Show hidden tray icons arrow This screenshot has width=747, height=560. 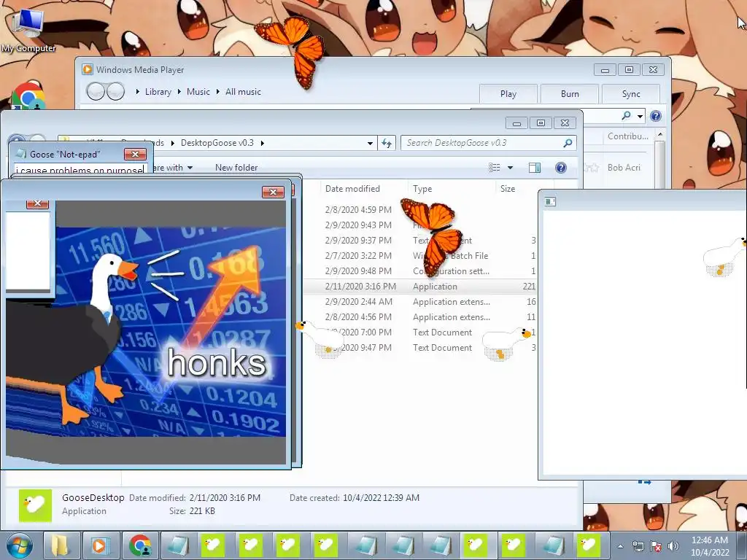(620, 547)
